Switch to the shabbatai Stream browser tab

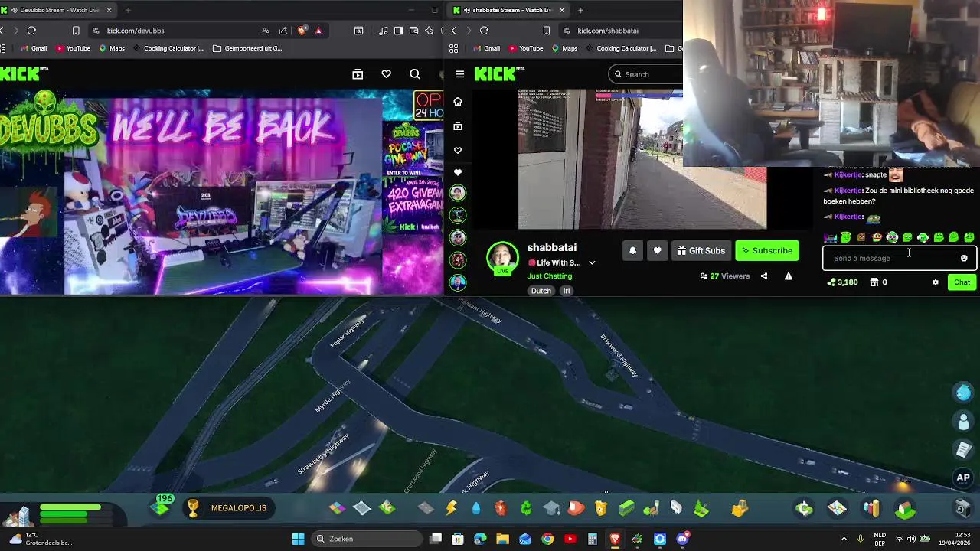(509, 10)
